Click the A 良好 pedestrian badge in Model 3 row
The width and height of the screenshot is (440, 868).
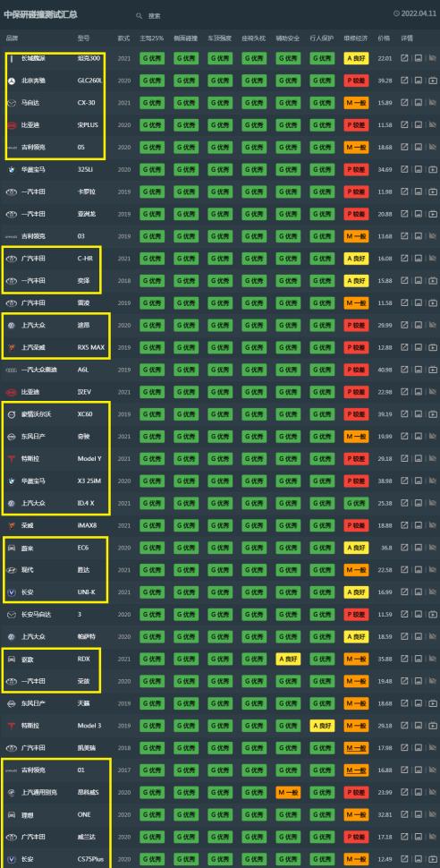[x=322, y=726]
